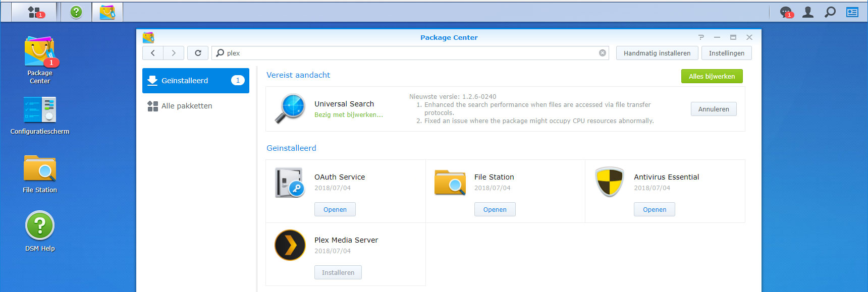The width and height of the screenshot is (868, 292).
Task: Open the Instellingen button
Action: tap(727, 53)
